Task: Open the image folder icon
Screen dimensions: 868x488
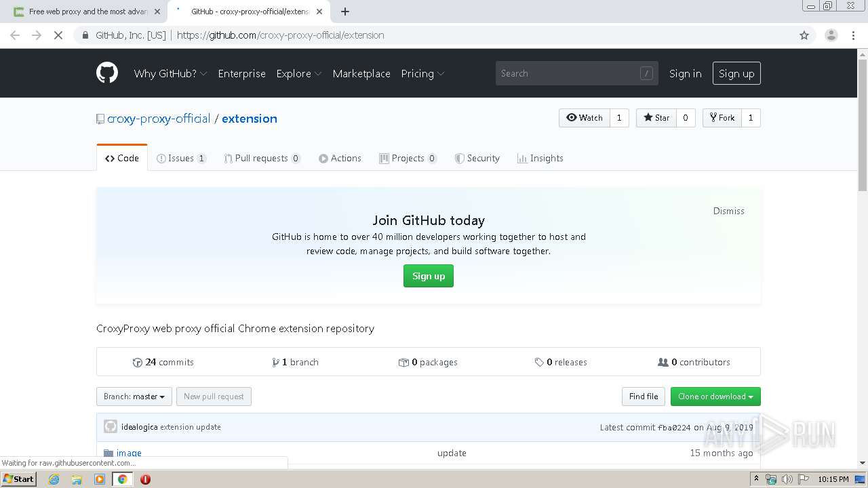Action: tap(108, 453)
